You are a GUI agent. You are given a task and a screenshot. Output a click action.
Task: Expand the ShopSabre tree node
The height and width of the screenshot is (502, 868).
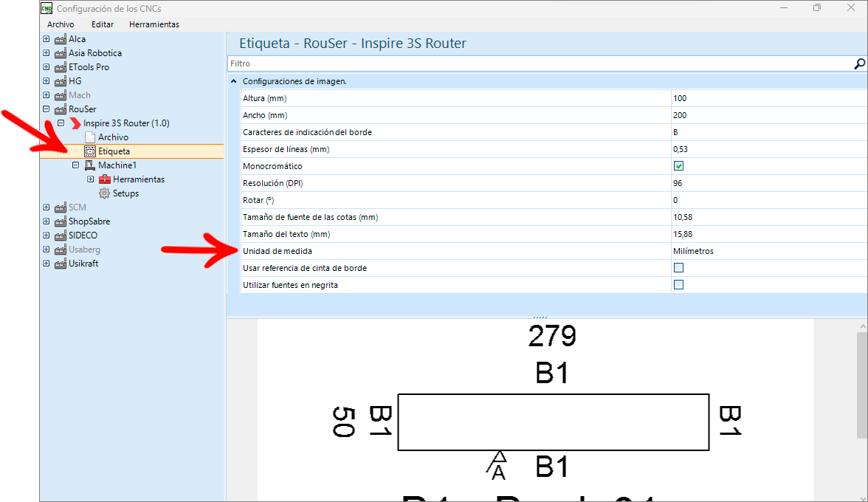[46, 221]
